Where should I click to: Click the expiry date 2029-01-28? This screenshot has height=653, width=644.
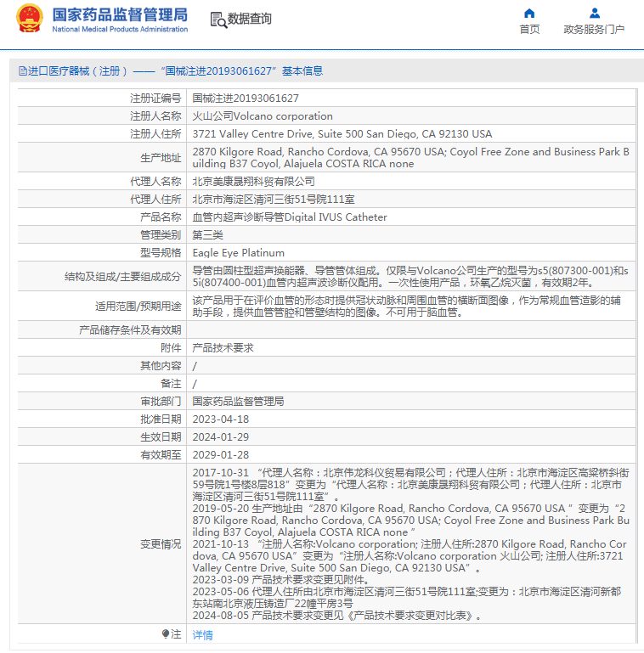pyautogui.click(x=220, y=455)
